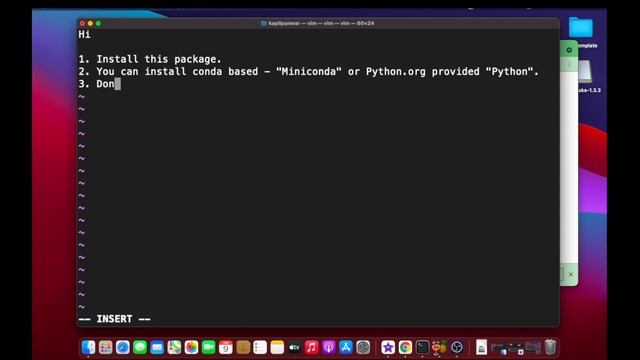Open the document stack in the dock

coord(482,347)
